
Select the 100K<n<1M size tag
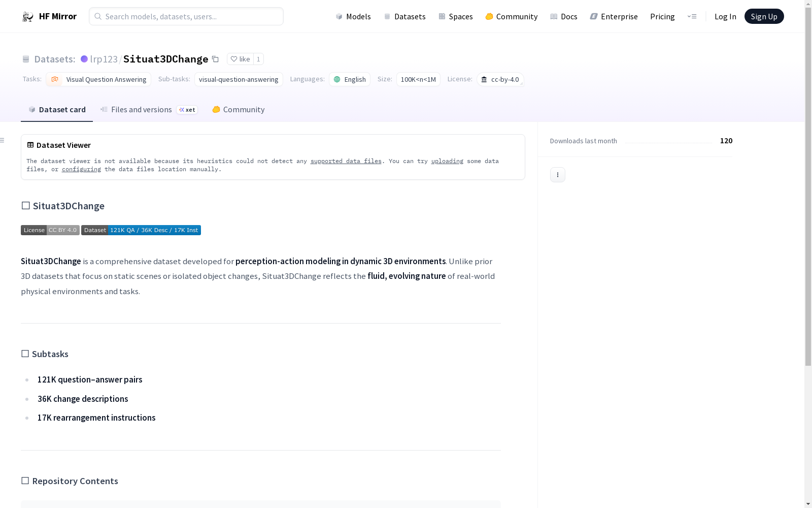pyautogui.click(x=418, y=79)
